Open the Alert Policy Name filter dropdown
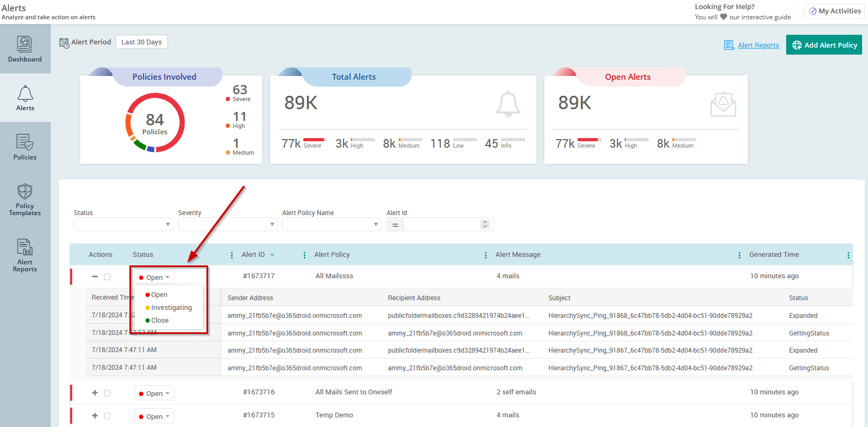This screenshot has width=868, height=427. coord(332,224)
